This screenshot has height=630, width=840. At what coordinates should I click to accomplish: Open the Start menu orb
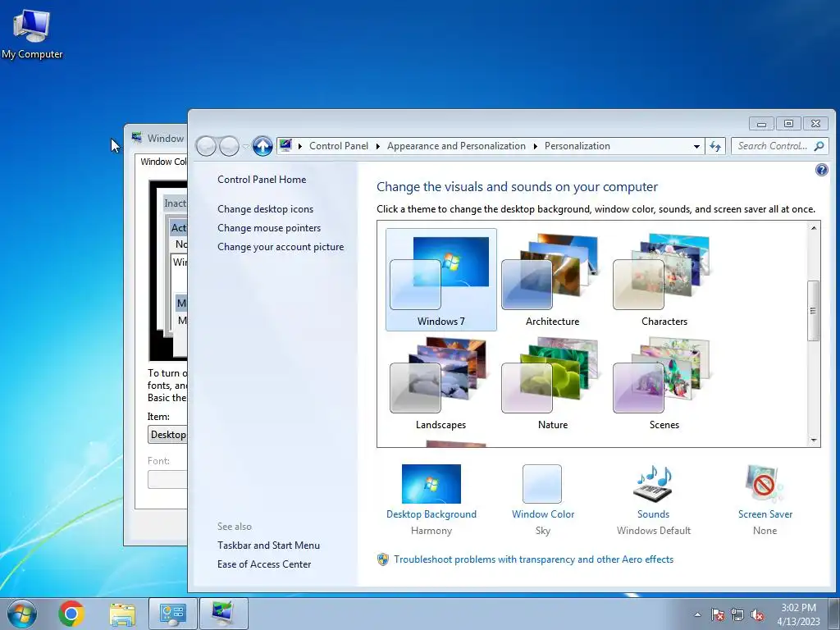(x=22, y=614)
